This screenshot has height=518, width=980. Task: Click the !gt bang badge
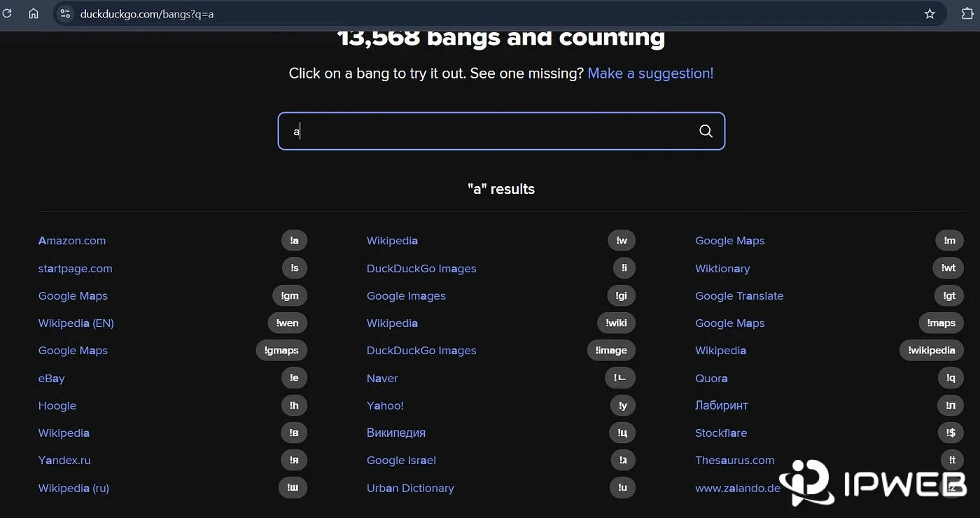948,296
